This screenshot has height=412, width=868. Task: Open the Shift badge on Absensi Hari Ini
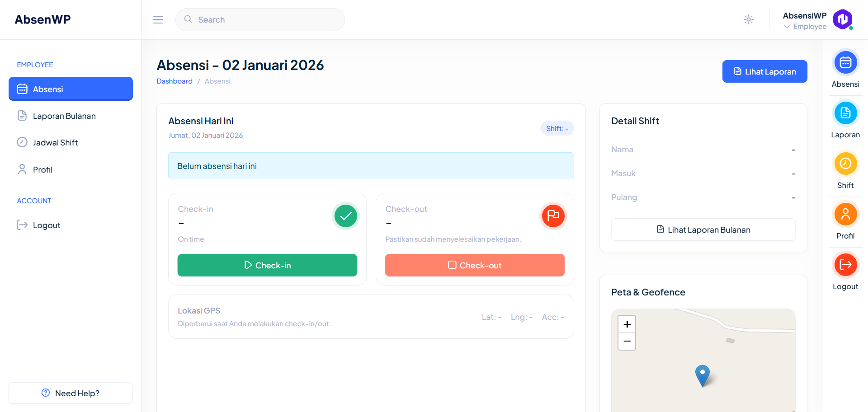[x=557, y=128]
